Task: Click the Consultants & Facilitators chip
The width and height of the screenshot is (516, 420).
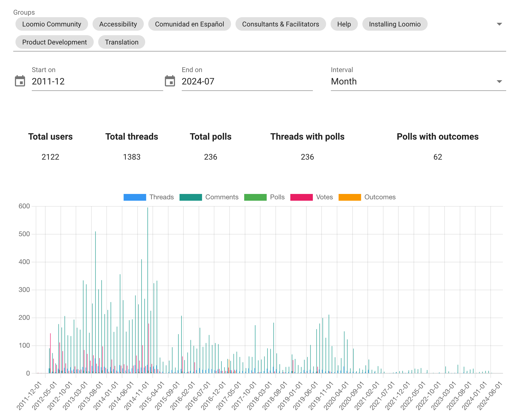Action: point(281,24)
